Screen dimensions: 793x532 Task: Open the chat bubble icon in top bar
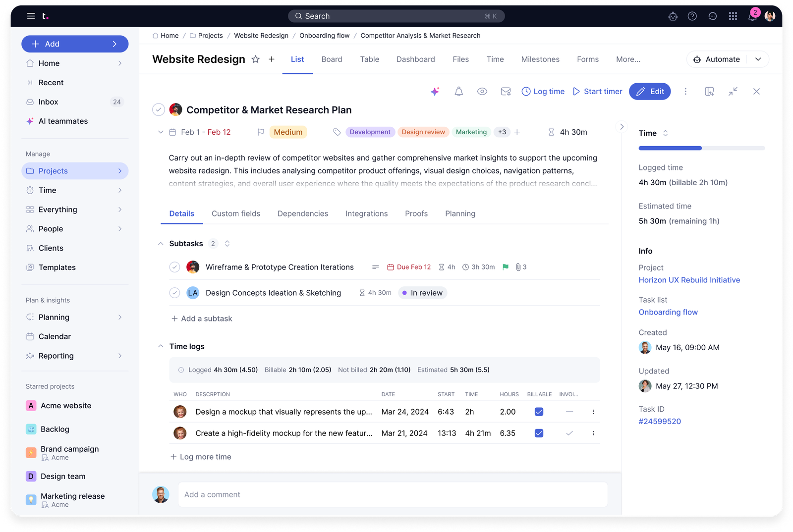click(713, 16)
